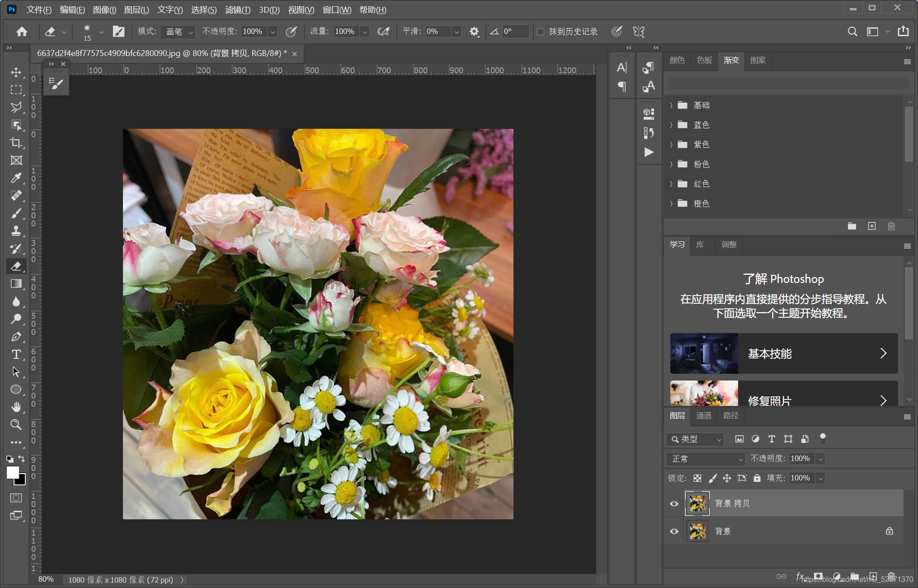Open the search icon at top right

(x=852, y=31)
